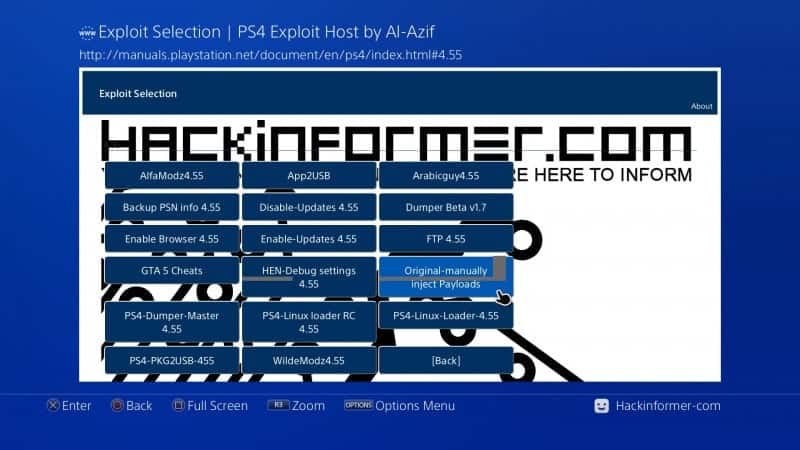Launch the App2USB payload
Image resolution: width=800 pixels, height=450 pixels.
309,176
